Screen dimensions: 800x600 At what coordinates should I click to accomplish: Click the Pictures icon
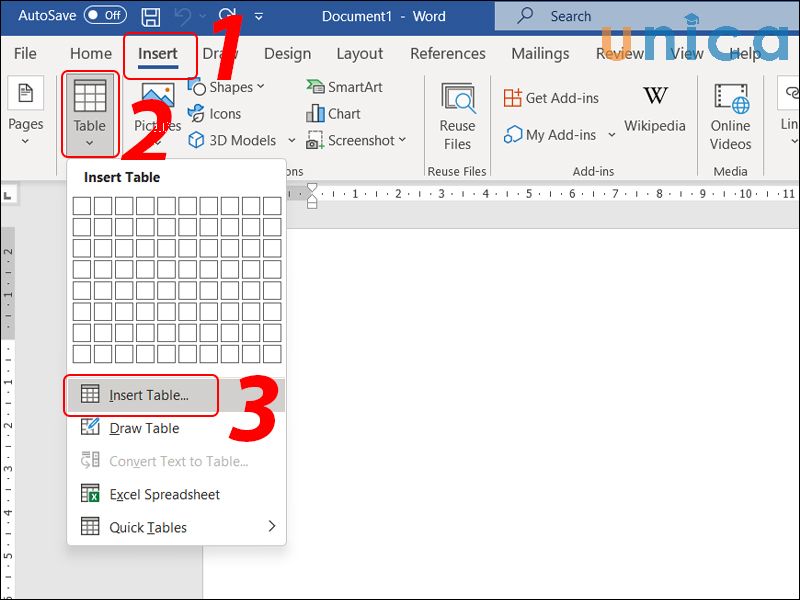coord(158,96)
